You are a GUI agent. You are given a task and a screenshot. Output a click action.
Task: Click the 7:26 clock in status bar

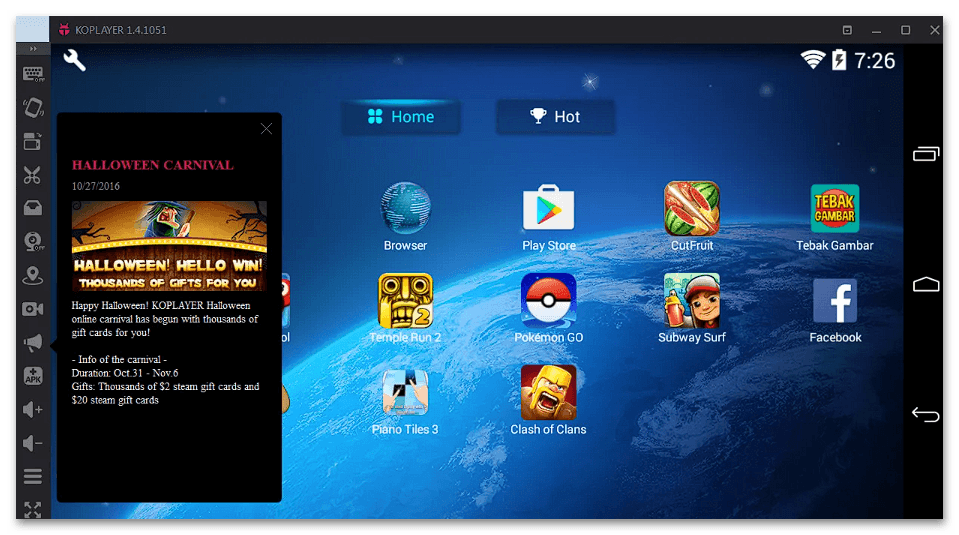[875, 61]
